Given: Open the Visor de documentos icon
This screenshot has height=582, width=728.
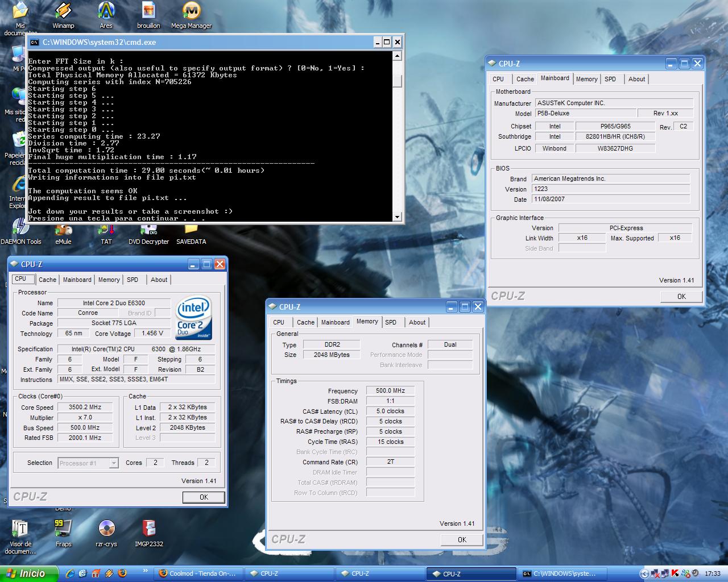Looking at the screenshot, I should 20,537.
